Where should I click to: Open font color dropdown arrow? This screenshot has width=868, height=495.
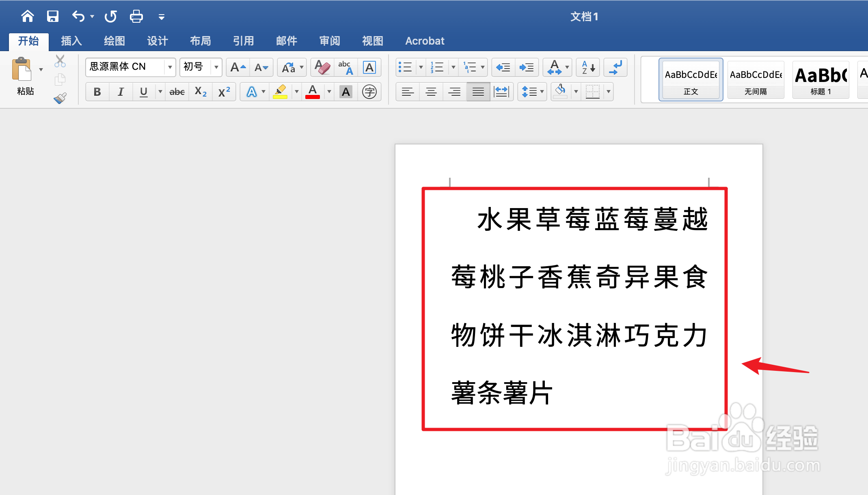coord(329,92)
